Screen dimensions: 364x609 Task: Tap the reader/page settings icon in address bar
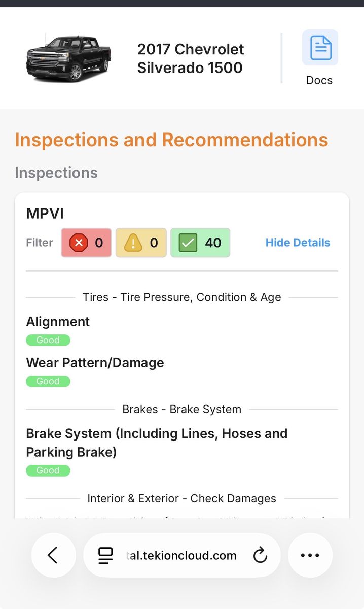pos(105,556)
